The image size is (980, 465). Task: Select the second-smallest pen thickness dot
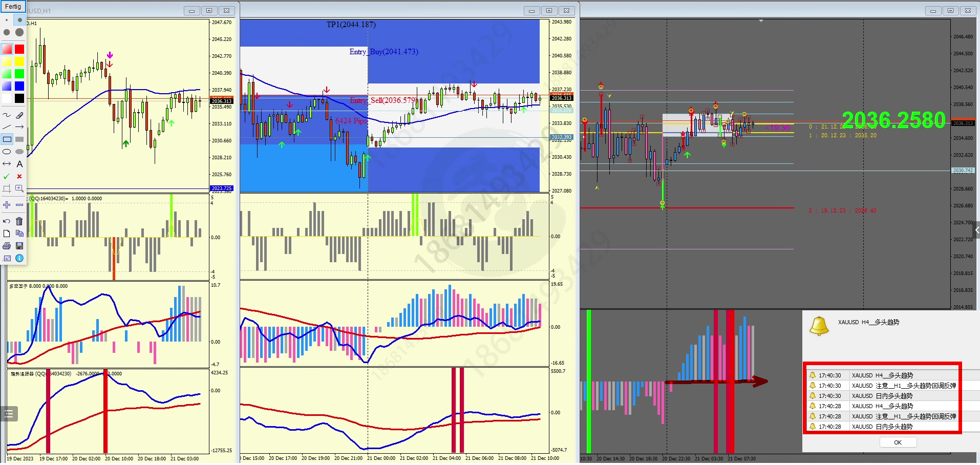coord(19,20)
